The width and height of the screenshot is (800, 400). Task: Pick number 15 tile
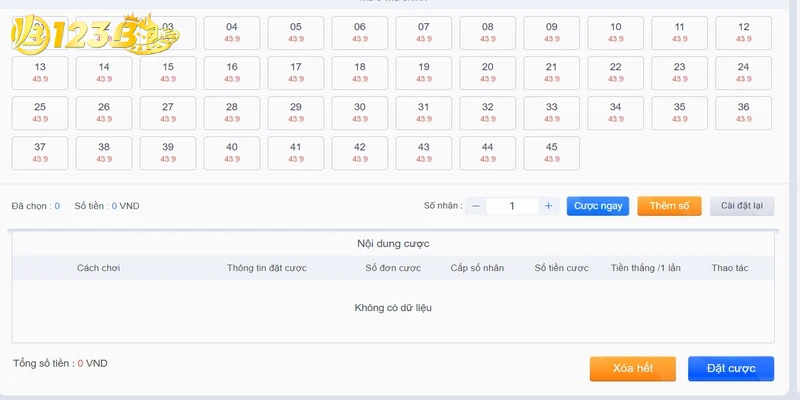pyautogui.click(x=168, y=73)
